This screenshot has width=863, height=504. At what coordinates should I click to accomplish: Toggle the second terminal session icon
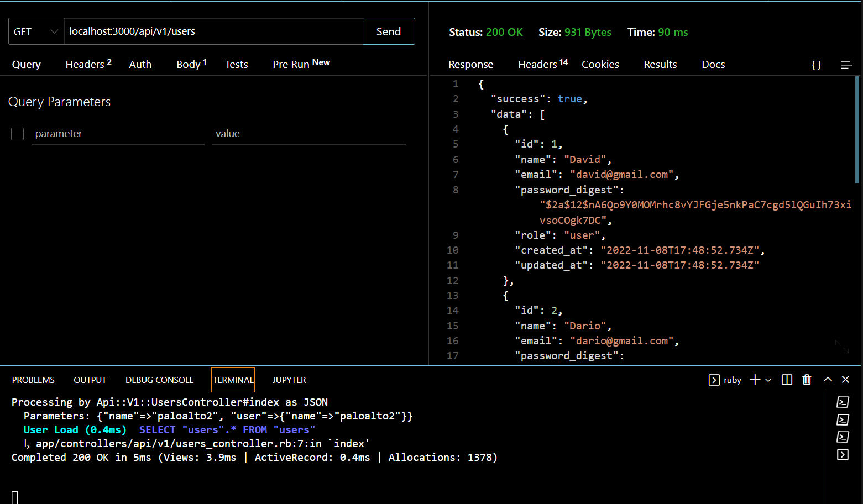[x=843, y=419]
